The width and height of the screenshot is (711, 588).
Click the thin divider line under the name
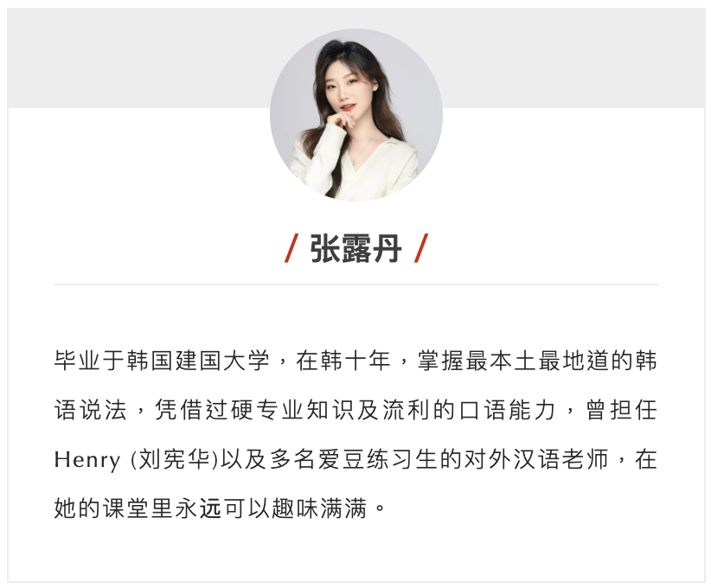point(356,284)
